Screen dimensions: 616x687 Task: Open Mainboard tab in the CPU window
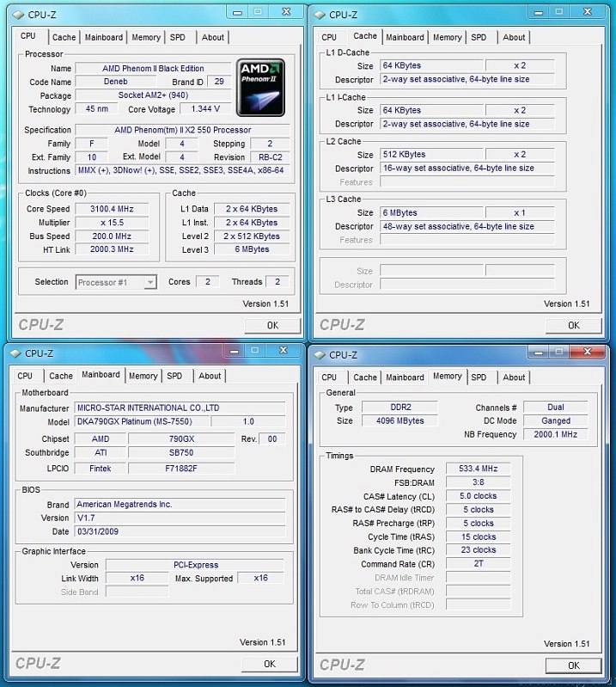click(104, 37)
